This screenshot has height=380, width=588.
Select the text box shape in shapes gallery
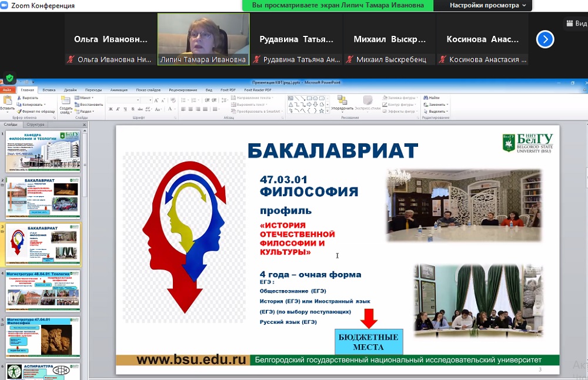(290, 99)
